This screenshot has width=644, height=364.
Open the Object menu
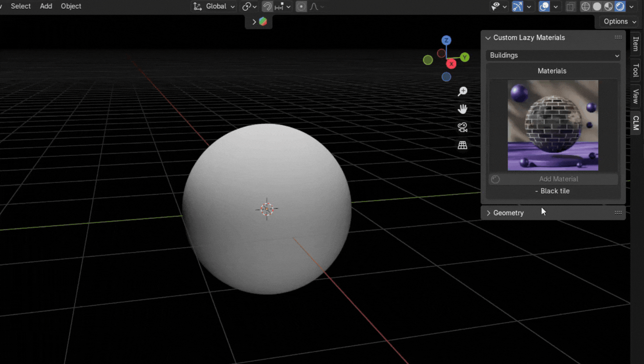coord(71,6)
